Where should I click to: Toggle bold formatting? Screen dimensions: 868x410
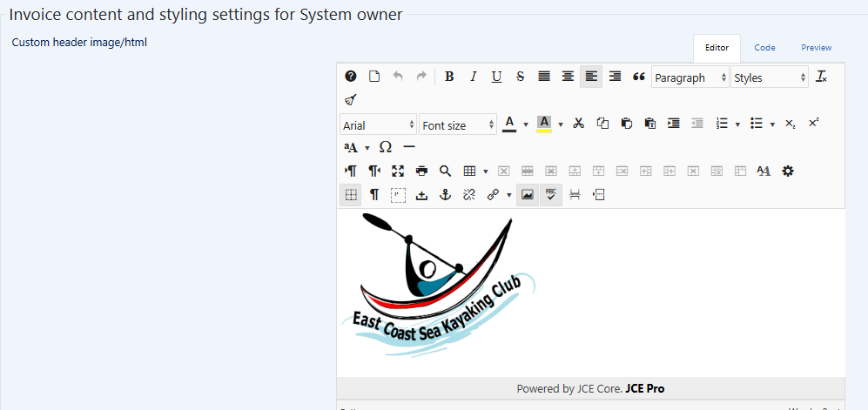(449, 77)
